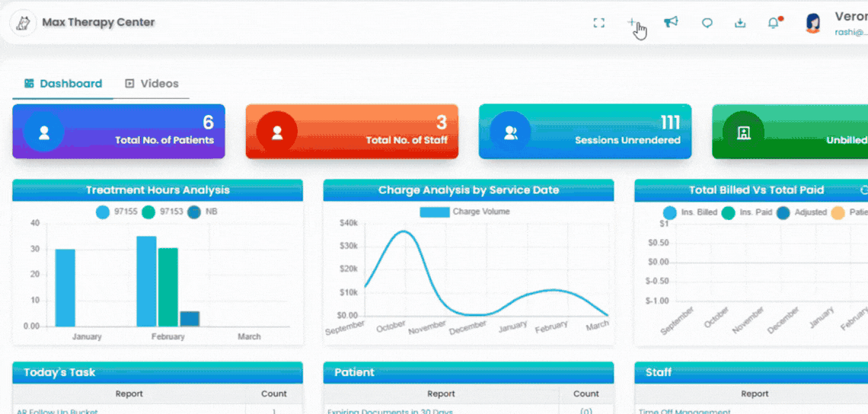Click the user profile avatar
Image resolution: width=868 pixels, height=414 pixels.
(812, 24)
